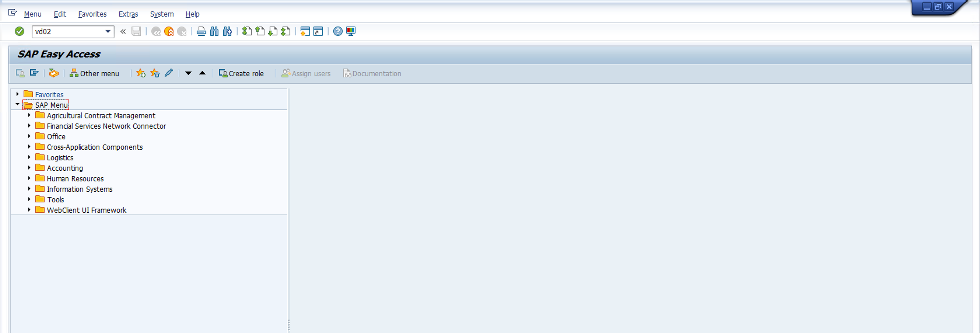This screenshot has width=980, height=333.
Task: Open the Edit menu
Action: [x=60, y=14]
